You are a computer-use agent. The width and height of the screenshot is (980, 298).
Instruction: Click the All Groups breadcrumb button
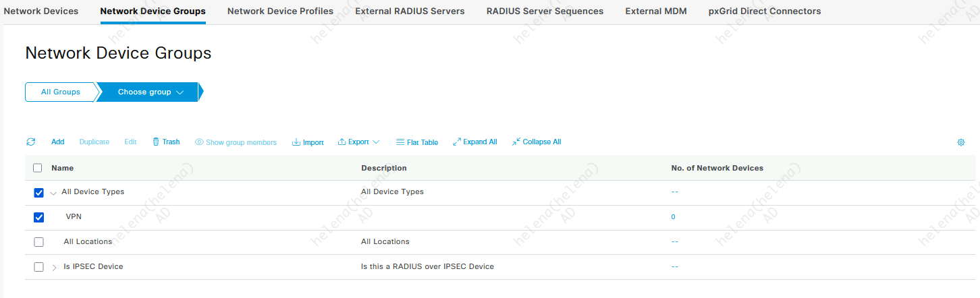(61, 92)
